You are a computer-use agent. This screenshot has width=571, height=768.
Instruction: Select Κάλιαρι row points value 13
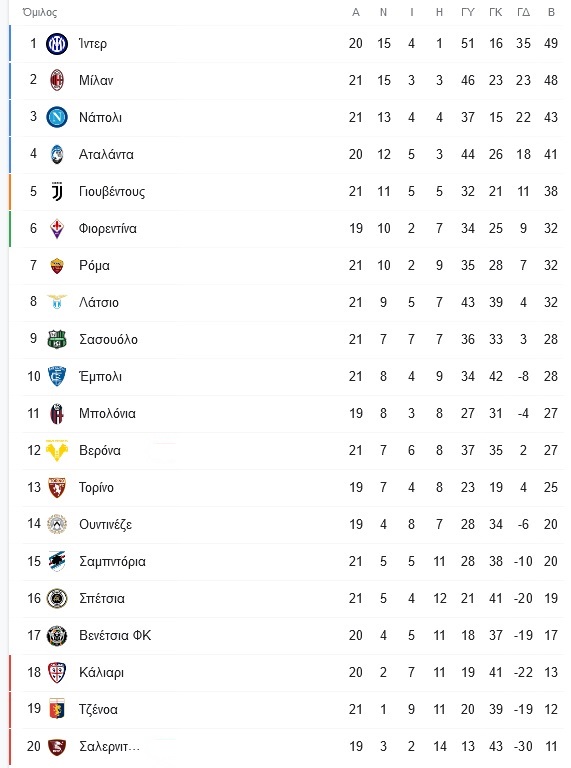(551, 672)
